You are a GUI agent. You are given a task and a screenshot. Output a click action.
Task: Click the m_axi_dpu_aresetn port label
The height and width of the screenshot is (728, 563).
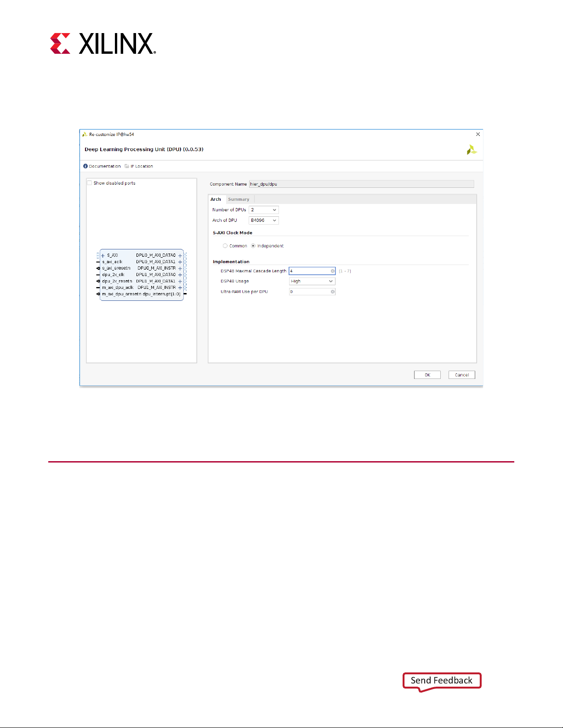[122, 294]
